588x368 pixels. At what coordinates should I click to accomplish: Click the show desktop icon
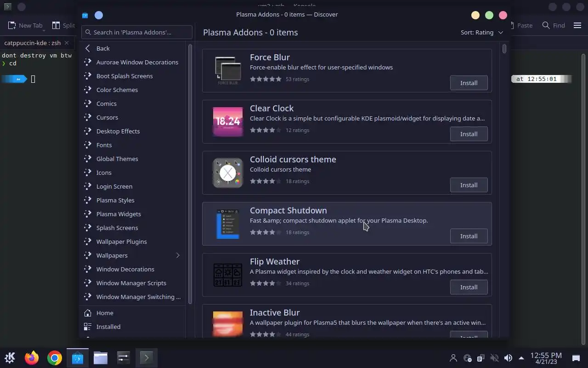tap(576, 358)
